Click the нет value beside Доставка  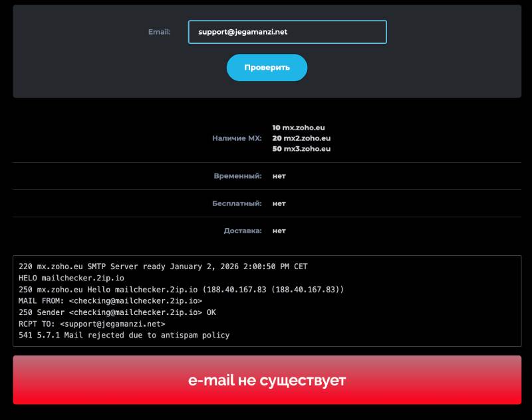[279, 231]
